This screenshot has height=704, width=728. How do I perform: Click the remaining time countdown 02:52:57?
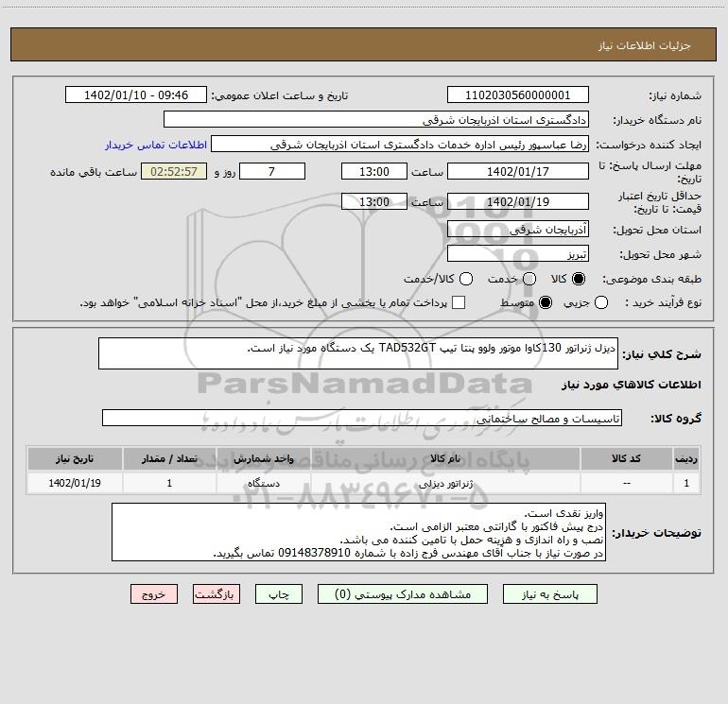pos(174,171)
